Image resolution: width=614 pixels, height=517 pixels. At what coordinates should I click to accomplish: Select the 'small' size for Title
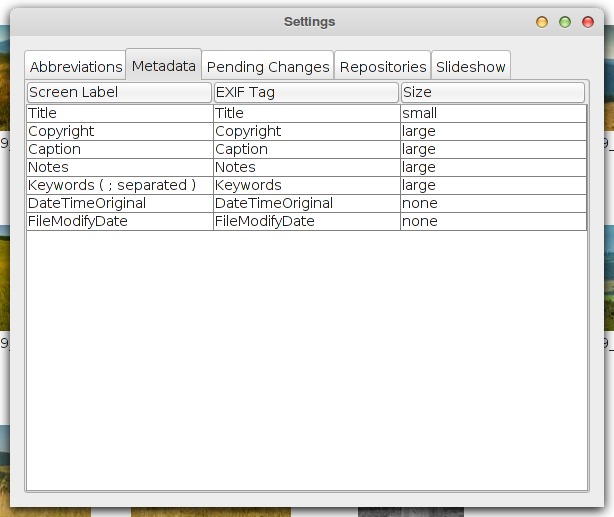493,114
